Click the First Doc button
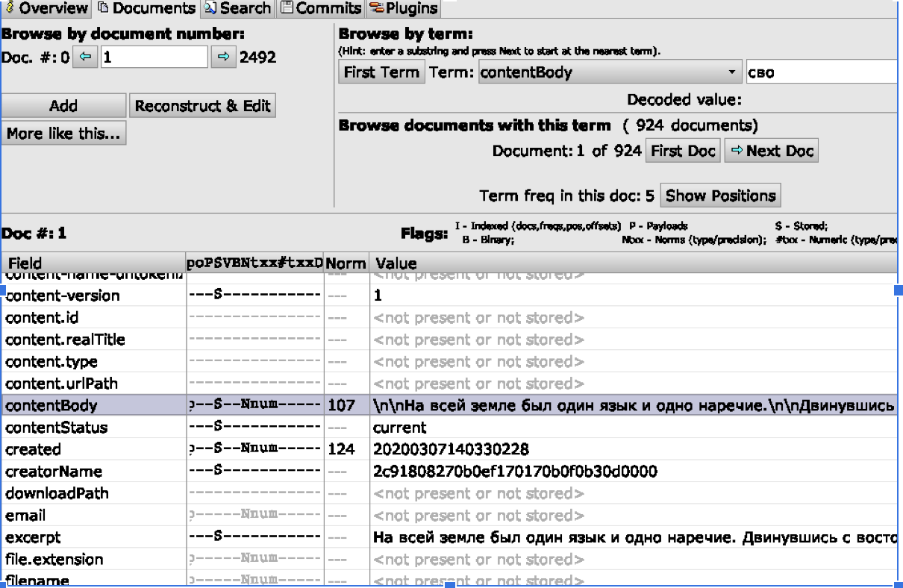Viewport: 903px width, 588px height. [x=682, y=151]
